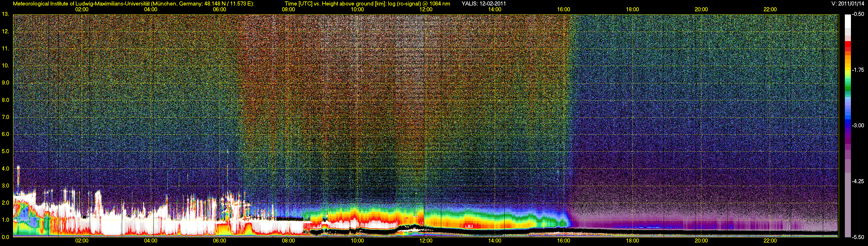Click the 02:00 label on the upper time axis
Image resolution: width=868 pixels, height=246 pixels.
click(82, 10)
